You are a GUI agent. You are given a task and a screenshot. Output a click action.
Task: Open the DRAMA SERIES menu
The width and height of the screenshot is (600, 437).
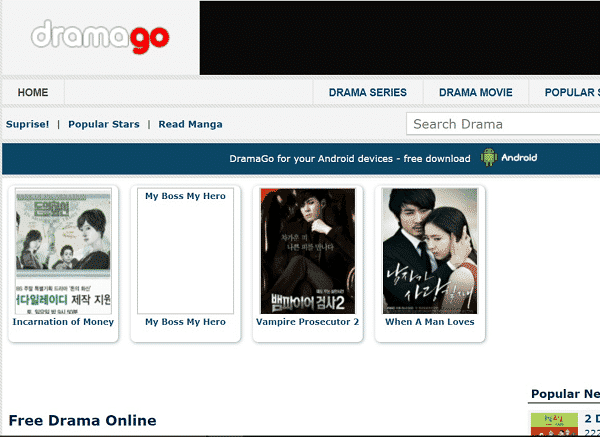click(368, 92)
